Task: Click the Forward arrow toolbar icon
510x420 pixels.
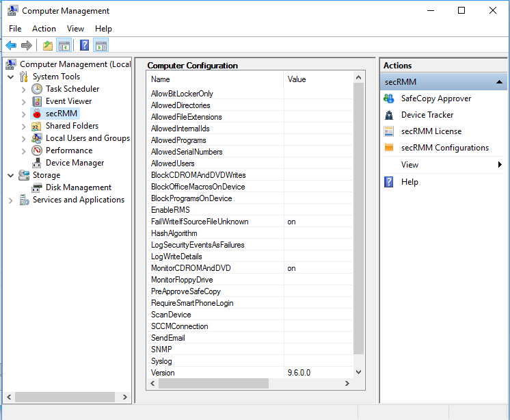Action: coord(27,45)
